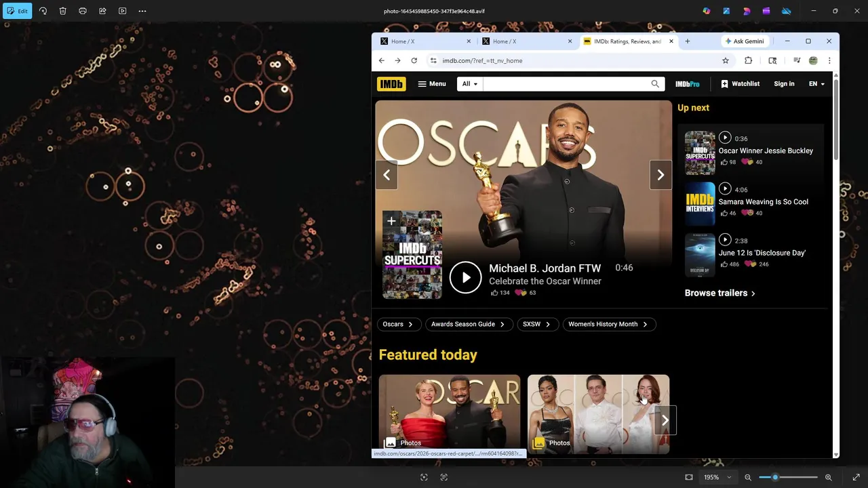The image size is (868, 488).
Task: Switch to the second Home / X tab
Action: 526,41
